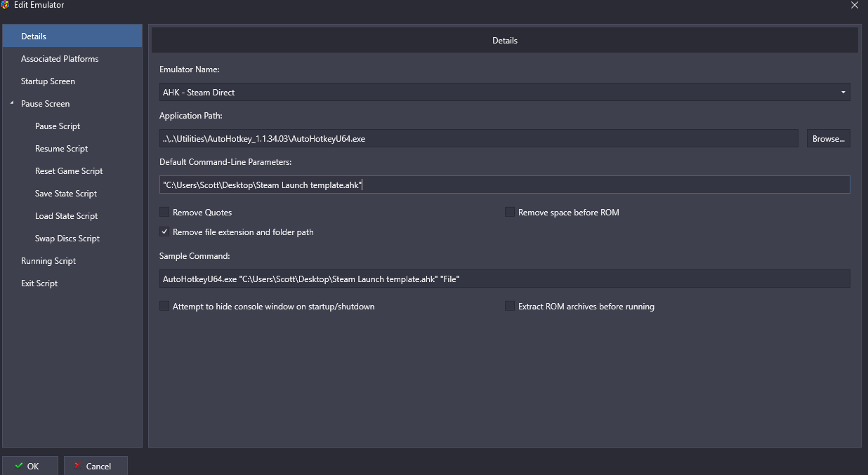Enable Remove space before ROM

[510, 212]
